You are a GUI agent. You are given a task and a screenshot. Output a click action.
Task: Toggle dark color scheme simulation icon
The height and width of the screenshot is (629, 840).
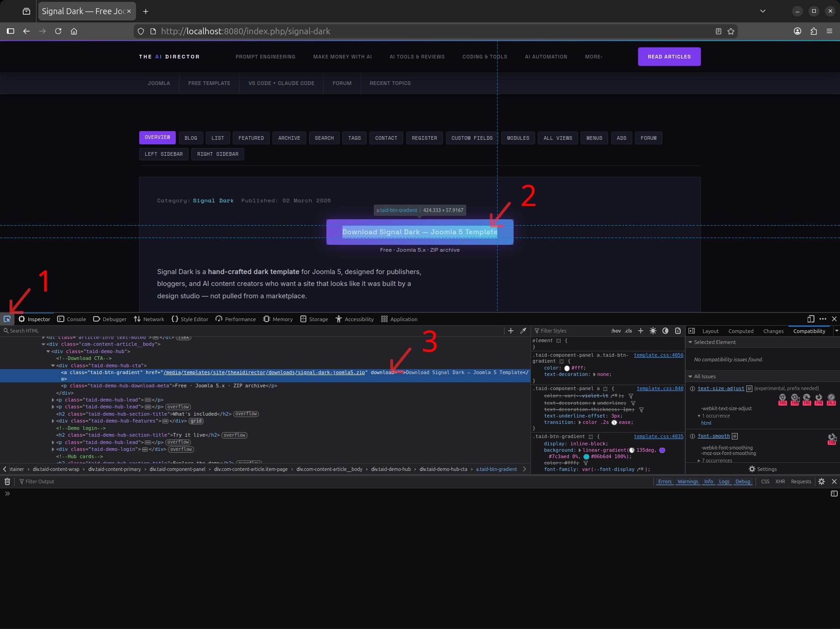point(665,330)
